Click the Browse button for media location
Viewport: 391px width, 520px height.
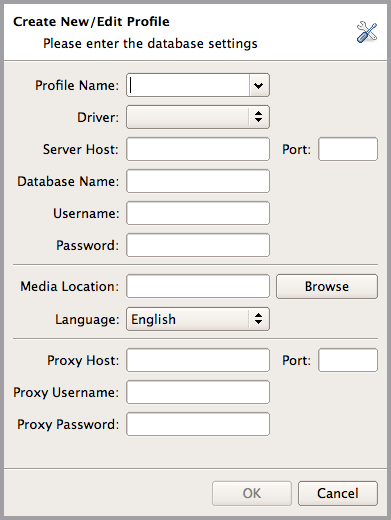pos(327,286)
